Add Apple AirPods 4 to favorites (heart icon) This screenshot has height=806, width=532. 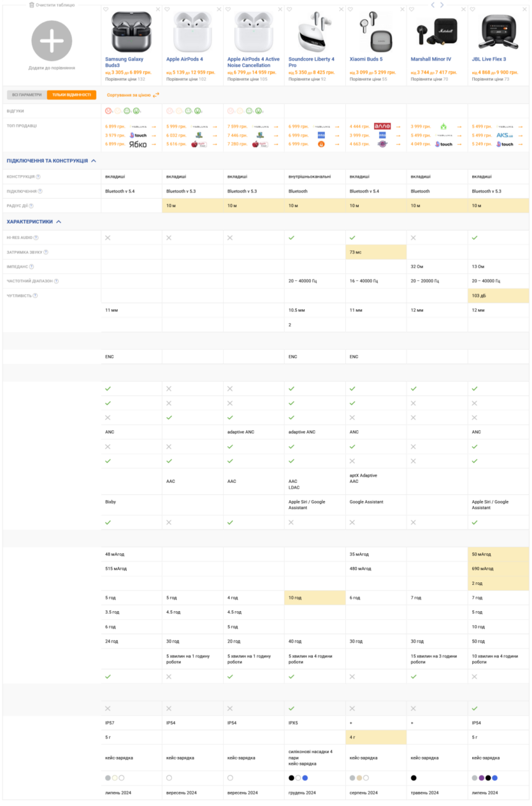click(168, 10)
